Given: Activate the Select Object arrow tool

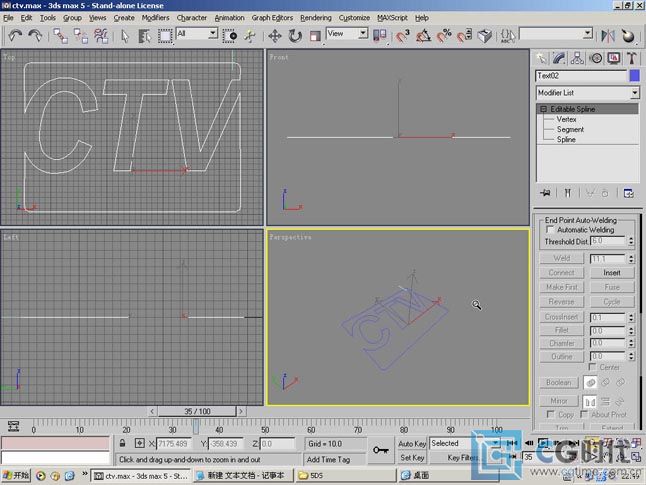Looking at the screenshot, I should (125, 36).
